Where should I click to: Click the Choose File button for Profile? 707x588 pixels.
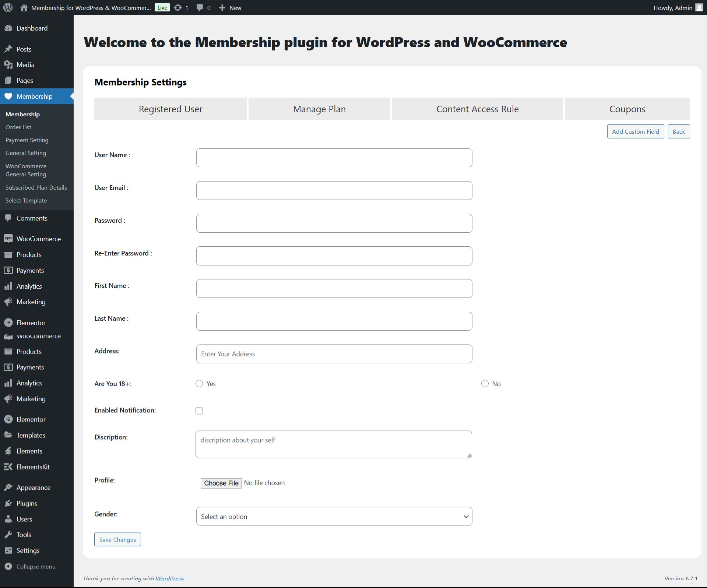pos(221,483)
